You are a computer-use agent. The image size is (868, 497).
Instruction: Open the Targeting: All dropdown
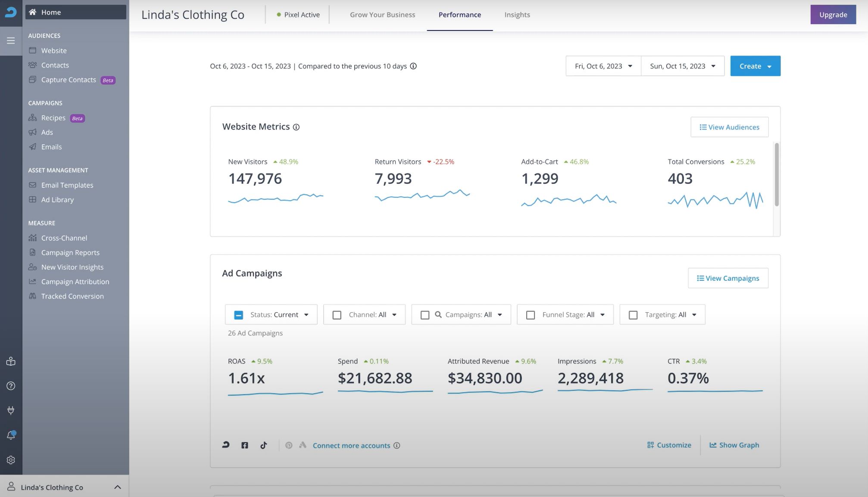pos(694,314)
